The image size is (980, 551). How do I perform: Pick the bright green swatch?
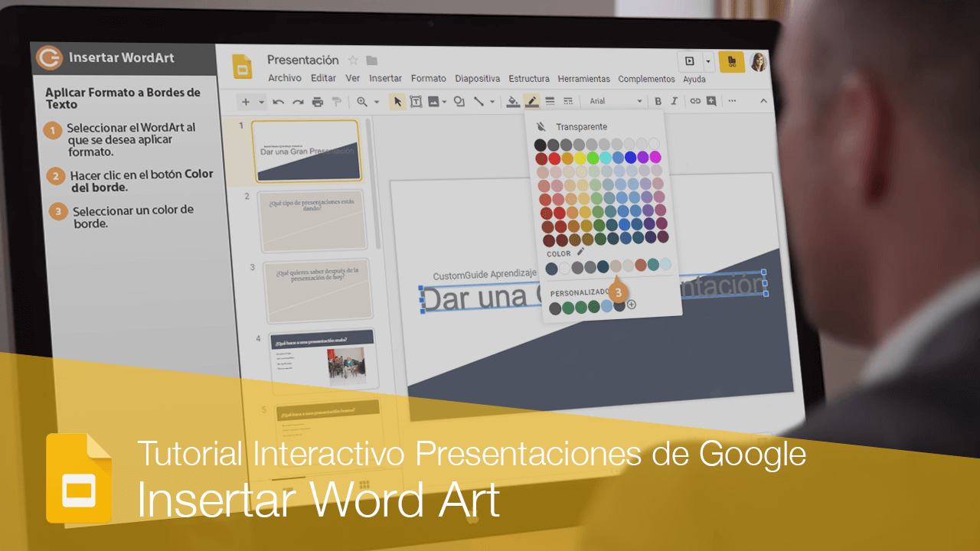point(593,158)
